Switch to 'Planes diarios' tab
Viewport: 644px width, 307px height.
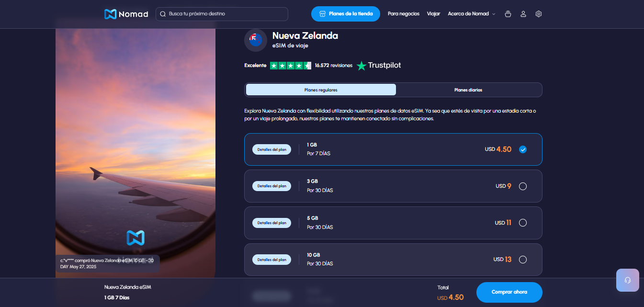[x=468, y=90]
